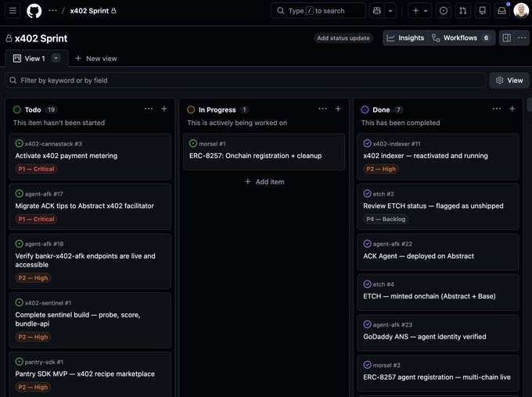532x397 pixels.
Task: Click text agent-afk #18
Action: click(x=44, y=244)
